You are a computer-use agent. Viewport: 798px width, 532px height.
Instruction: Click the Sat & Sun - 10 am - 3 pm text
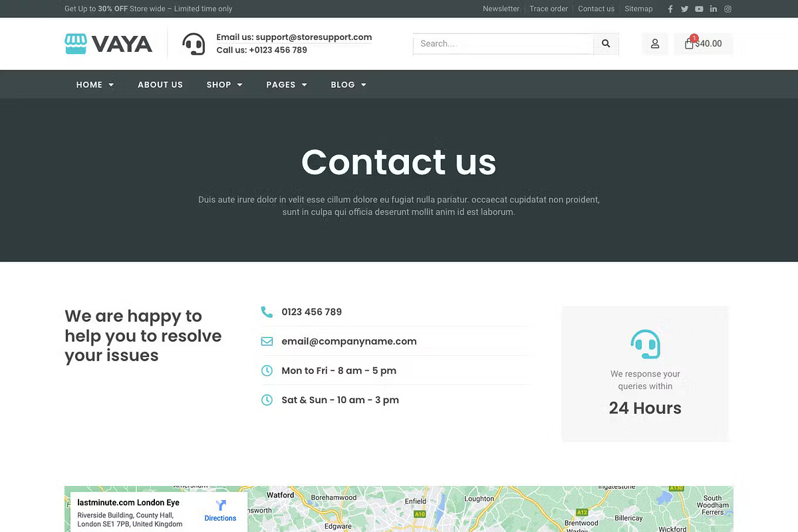click(x=340, y=400)
